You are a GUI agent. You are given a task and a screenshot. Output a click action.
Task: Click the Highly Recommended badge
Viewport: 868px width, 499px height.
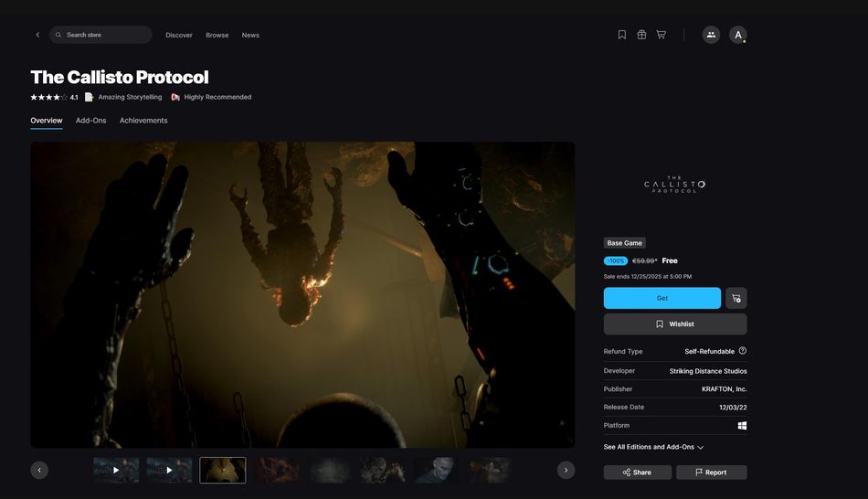point(211,97)
